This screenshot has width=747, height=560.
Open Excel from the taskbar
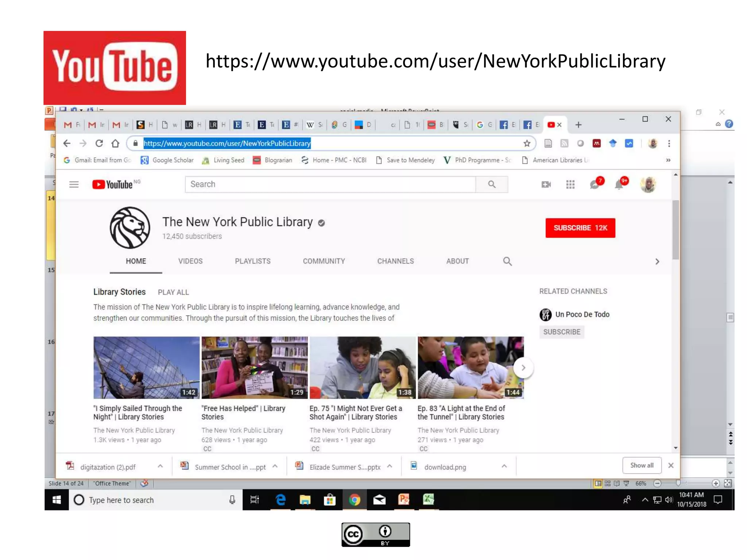[428, 499]
